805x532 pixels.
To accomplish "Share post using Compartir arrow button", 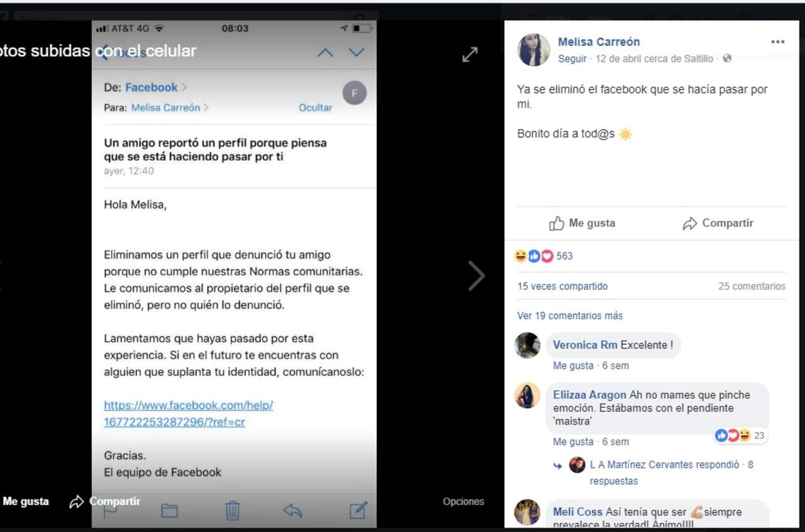I will pyautogui.click(x=718, y=223).
